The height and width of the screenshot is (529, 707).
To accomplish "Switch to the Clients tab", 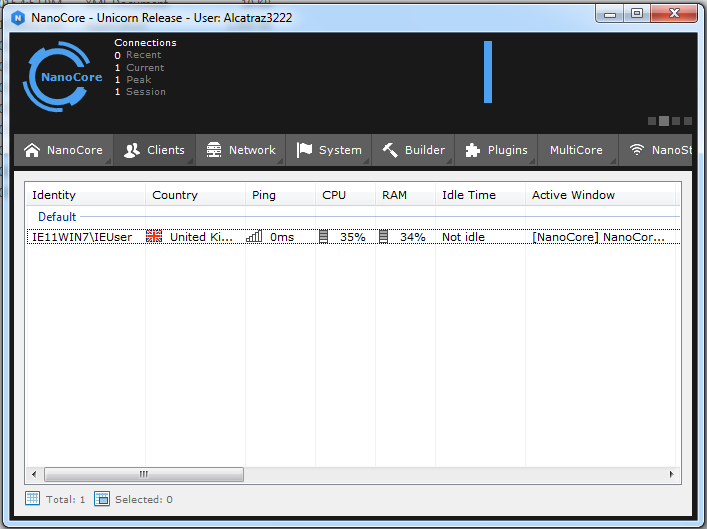I will (155, 150).
